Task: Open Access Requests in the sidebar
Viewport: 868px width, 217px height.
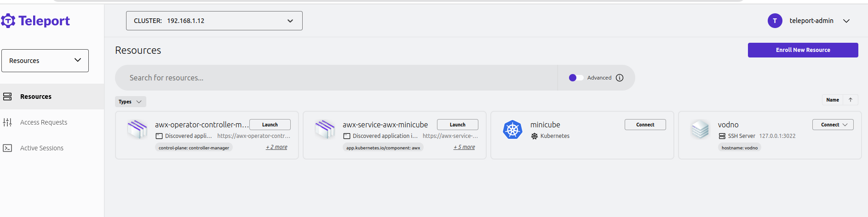Action: pos(52,122)
